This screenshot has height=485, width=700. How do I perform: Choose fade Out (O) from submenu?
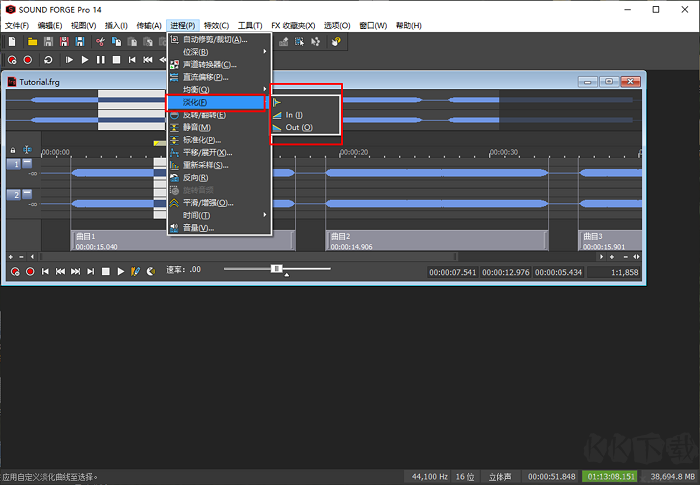coord(298,128)
